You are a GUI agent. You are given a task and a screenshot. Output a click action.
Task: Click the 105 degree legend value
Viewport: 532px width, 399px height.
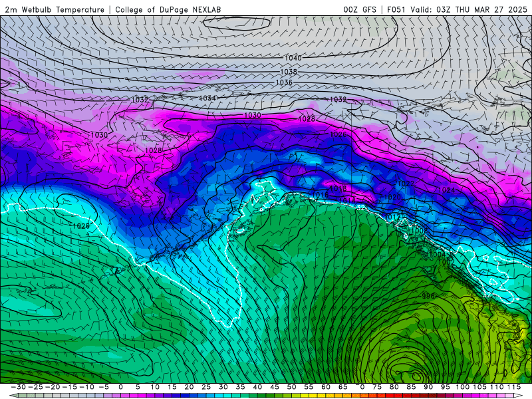479,387
